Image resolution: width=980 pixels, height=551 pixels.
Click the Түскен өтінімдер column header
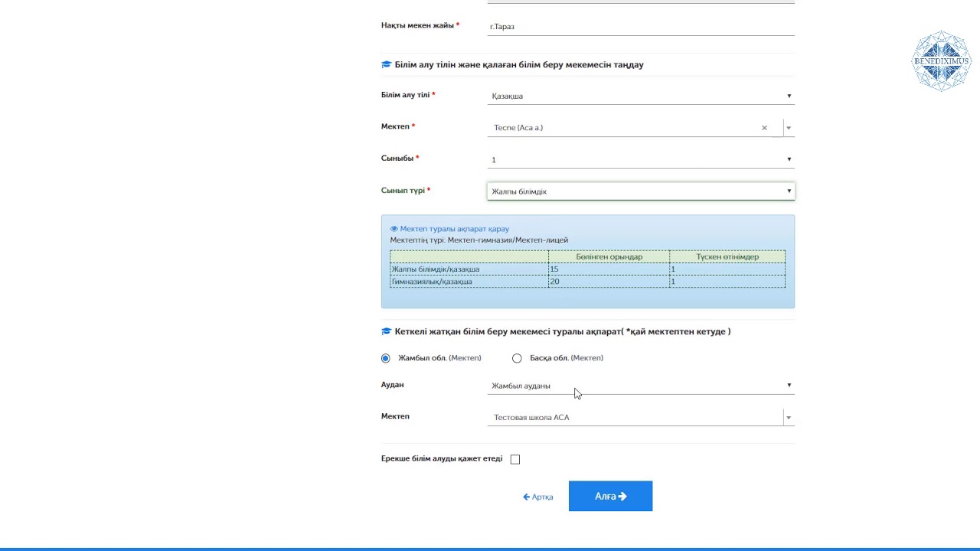[x=727, y=257]
